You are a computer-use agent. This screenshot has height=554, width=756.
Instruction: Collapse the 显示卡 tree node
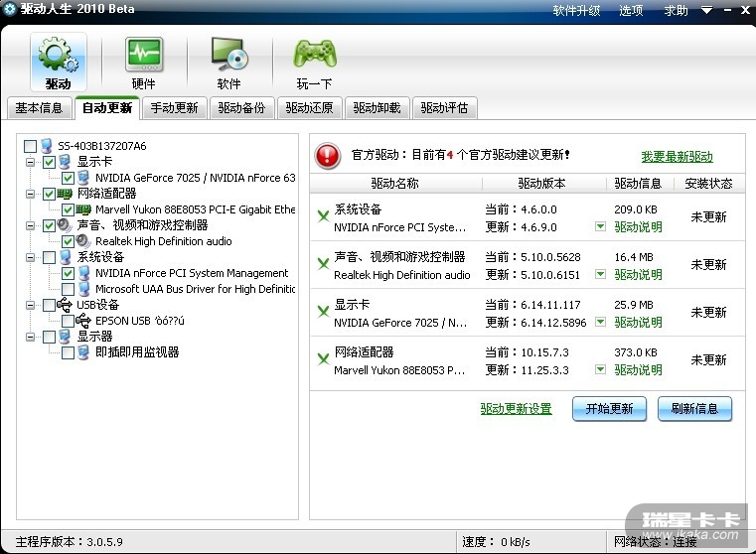pos(30,162)
